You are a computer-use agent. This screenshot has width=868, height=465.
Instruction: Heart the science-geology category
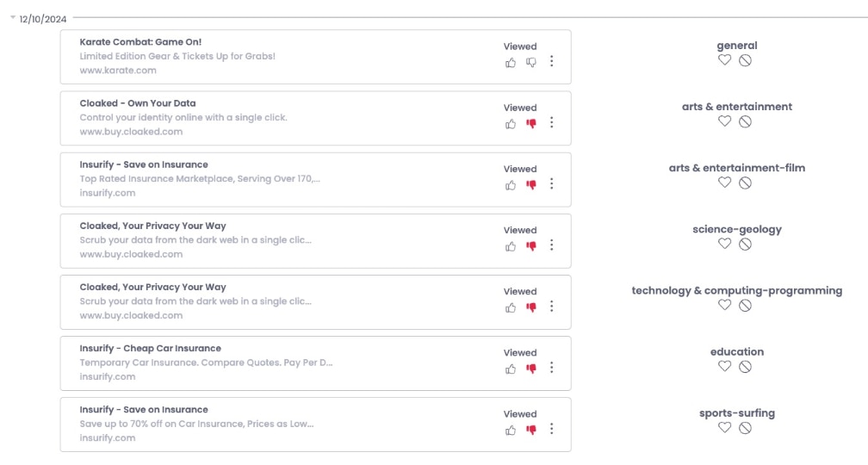coord(725,244)
